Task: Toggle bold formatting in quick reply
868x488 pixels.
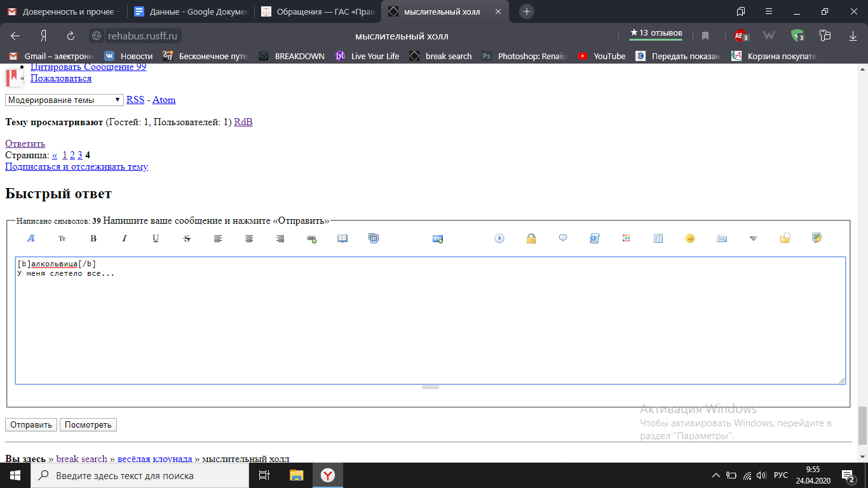Action: [x=93, y=238]
